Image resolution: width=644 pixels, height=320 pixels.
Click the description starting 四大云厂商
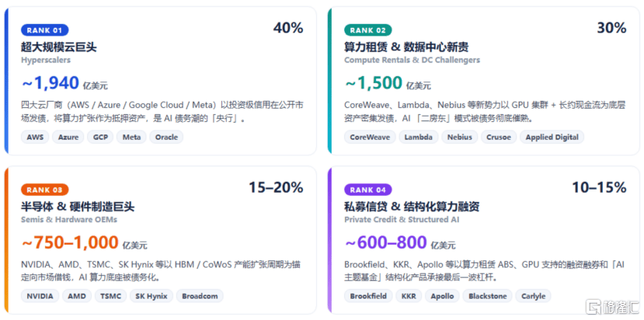[x=162, y=112]
